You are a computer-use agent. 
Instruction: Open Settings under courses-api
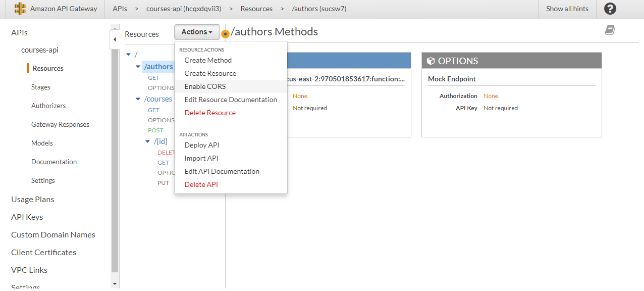click(x=43, y=180)
